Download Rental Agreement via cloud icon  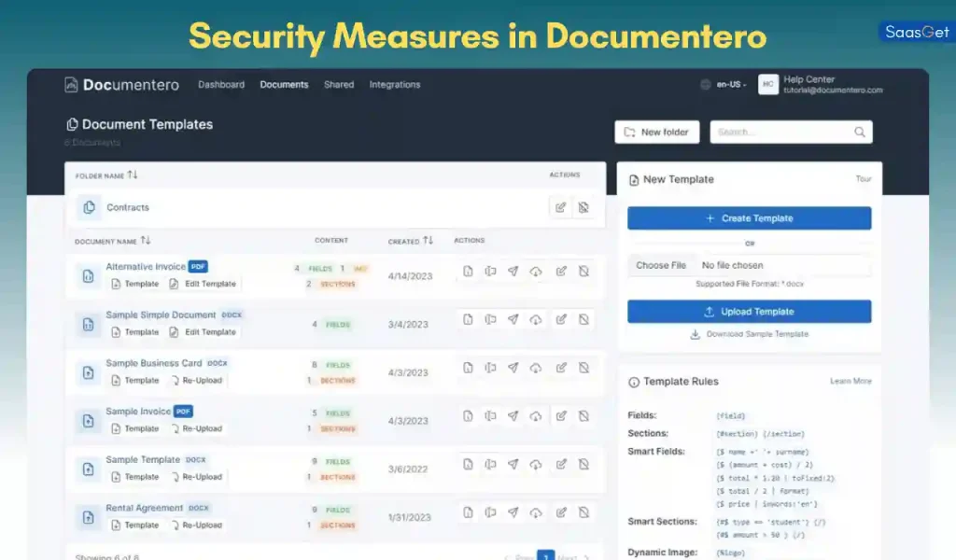pos(535,511)
